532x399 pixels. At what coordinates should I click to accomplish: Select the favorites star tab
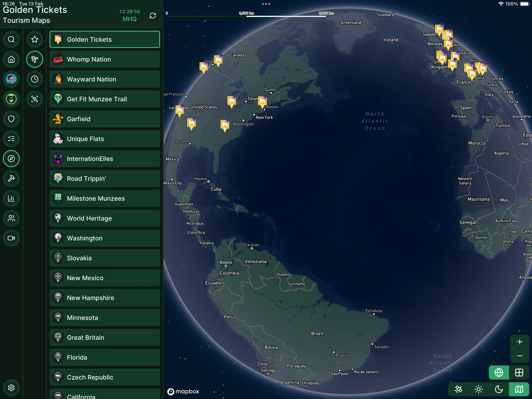click(x=35, y=39)
